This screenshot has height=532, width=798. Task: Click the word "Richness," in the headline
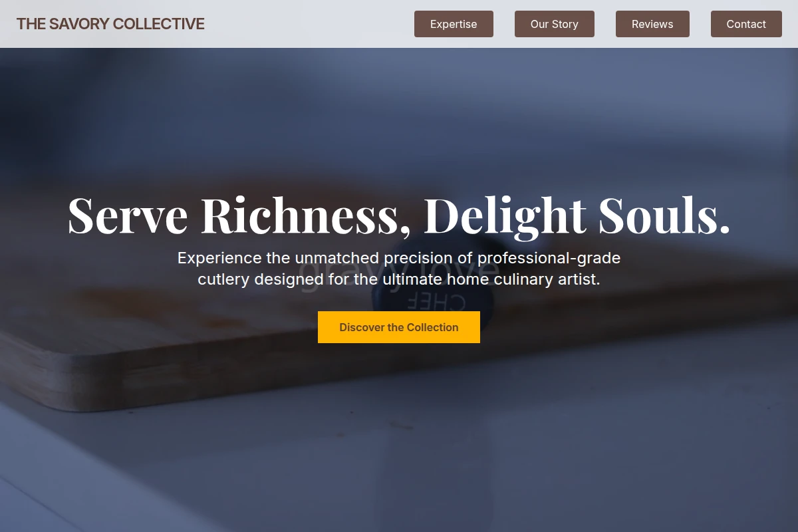(306, 215)
